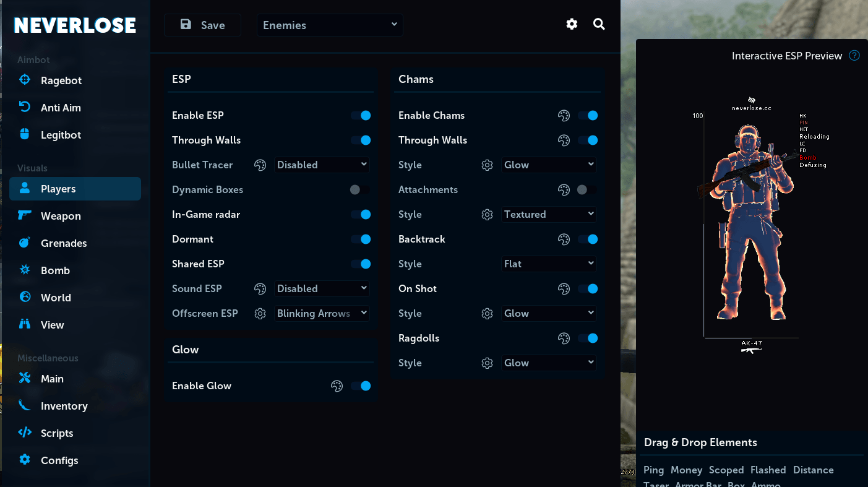Click the Save button
The width and height of the screenshot is (868, 487).
[202, 25]
